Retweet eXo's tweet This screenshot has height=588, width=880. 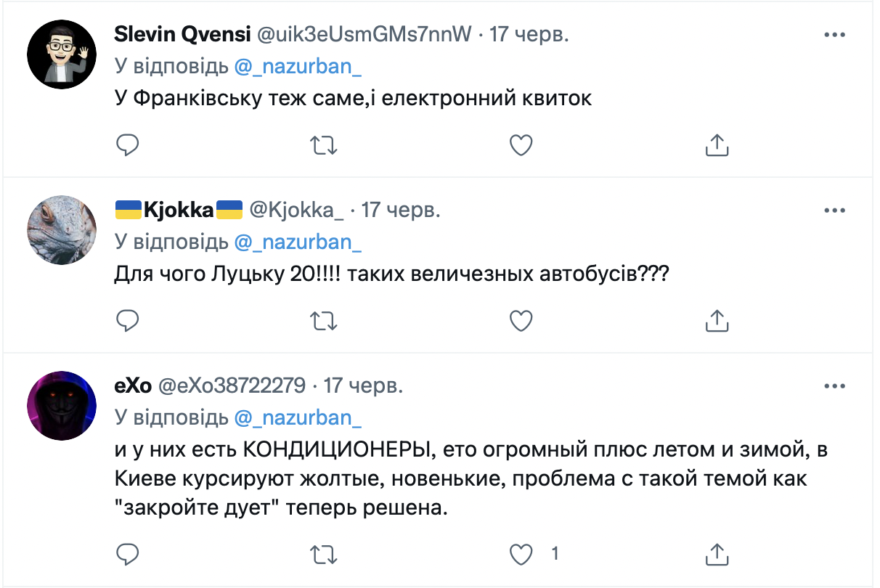[x=324, y=554]
